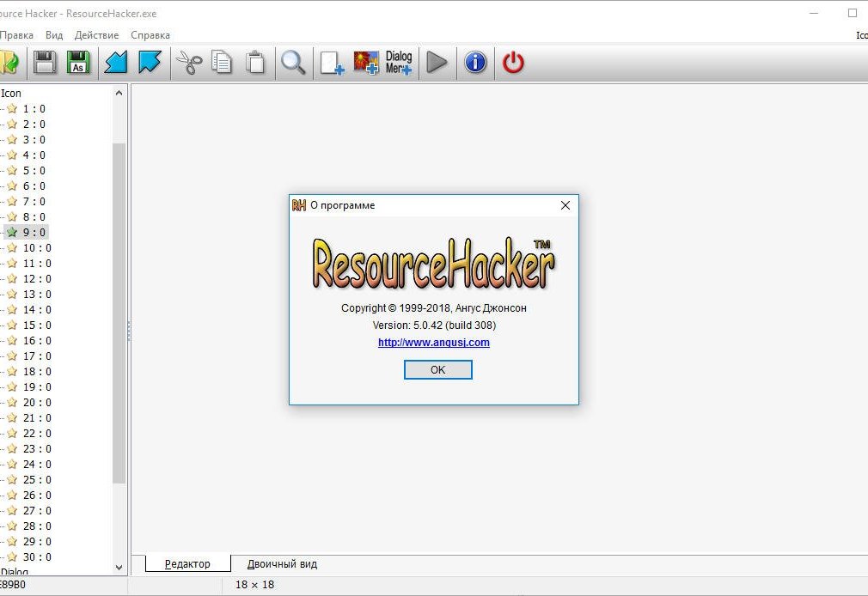This screenshot has height=596, width=868.
Task: Click the red power exit icon
Action: 513,63
